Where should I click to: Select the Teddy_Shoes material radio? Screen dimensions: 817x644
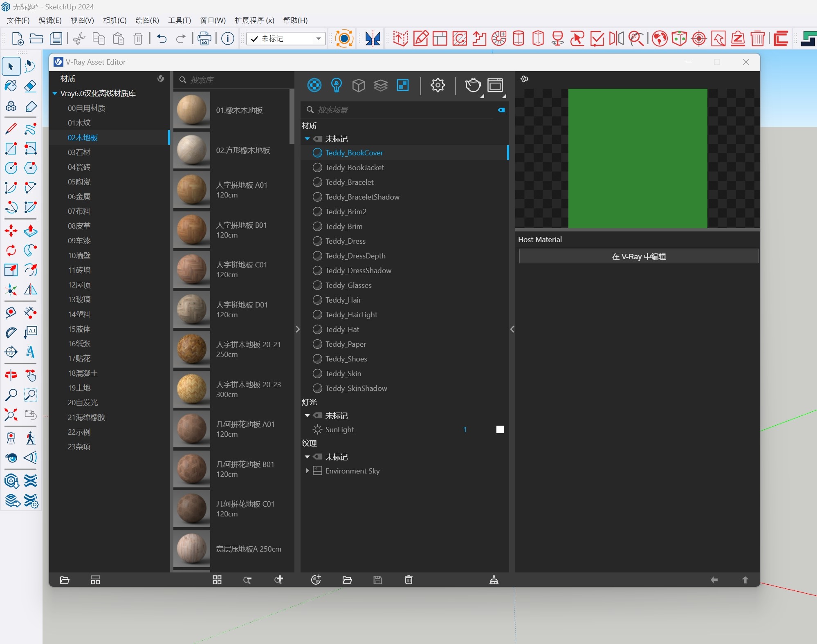(x=317, y=359)
